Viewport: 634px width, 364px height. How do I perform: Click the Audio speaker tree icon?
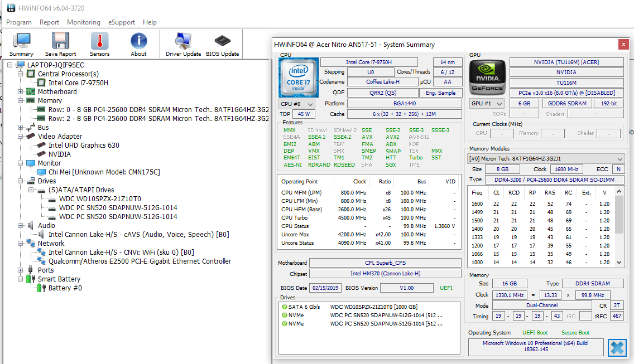(x=31, y=225)
